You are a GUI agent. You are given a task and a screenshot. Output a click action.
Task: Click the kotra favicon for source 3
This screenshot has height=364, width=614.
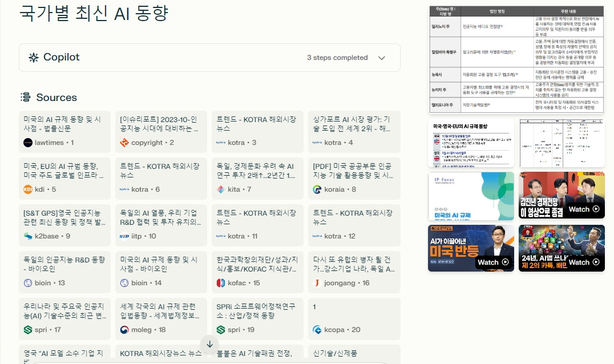click(221, 143)
